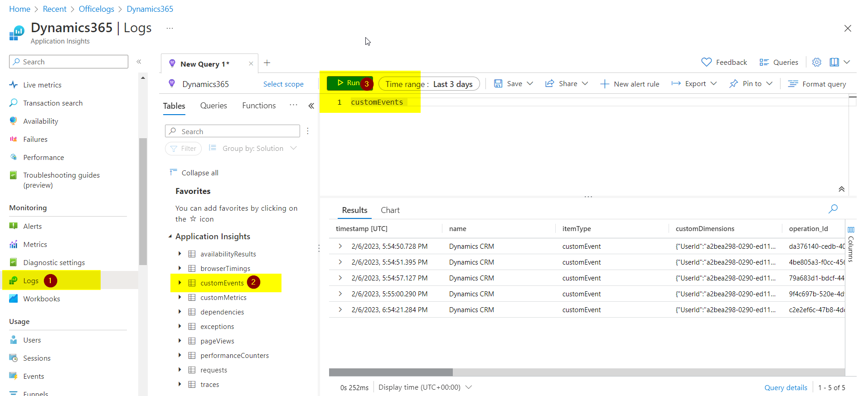Expand the customMetrics table
868x396 pixels.
click(x=180, y=297)
